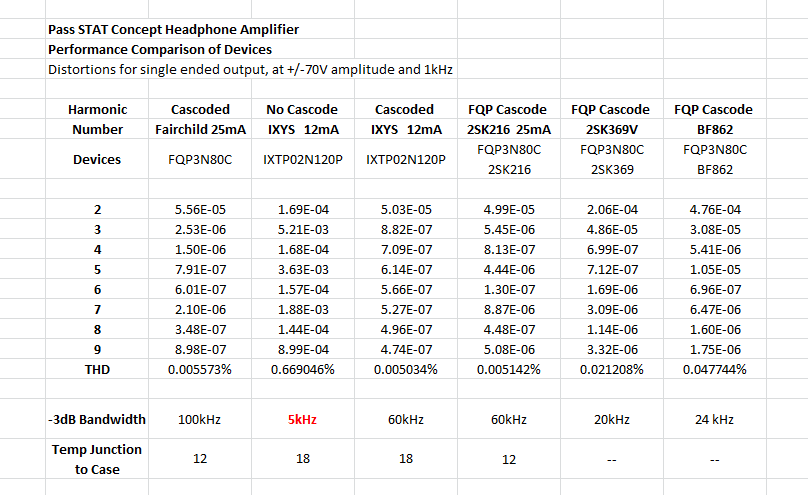Select the '2.53E-06' value cell
This screenshot has width=808, height=495.
(200, 230)
